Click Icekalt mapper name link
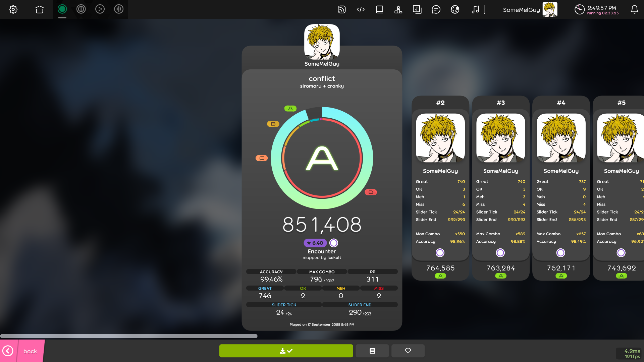 click(334, 258)
